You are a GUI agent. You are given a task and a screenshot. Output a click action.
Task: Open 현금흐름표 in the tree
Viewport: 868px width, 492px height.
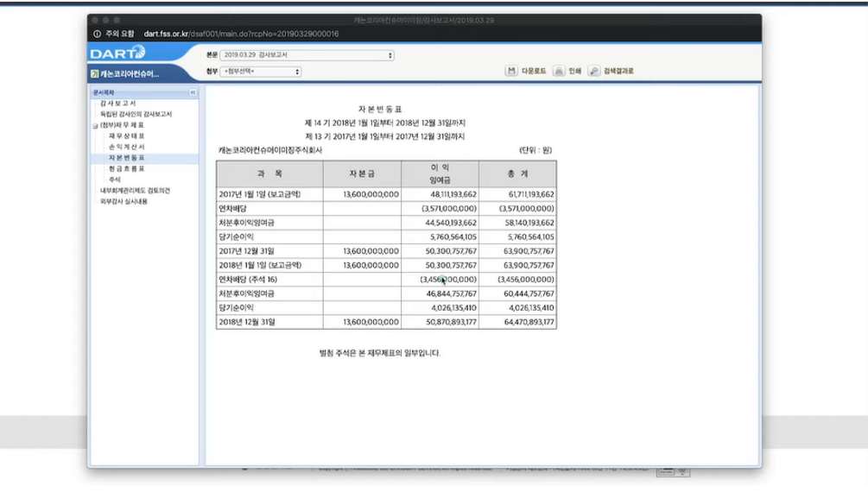[x=126, y=169]
